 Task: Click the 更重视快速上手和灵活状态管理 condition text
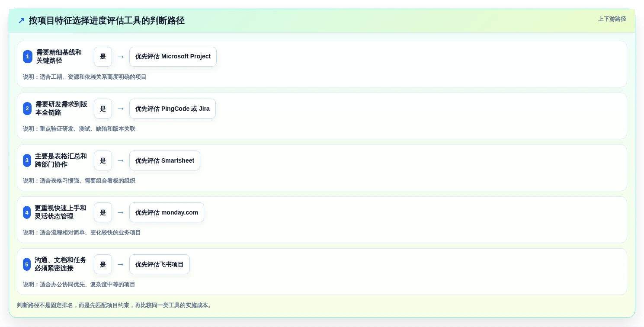(61, 212)
